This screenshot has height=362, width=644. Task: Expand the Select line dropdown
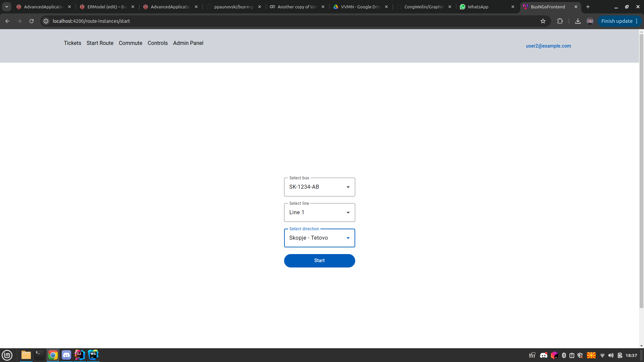319,212
